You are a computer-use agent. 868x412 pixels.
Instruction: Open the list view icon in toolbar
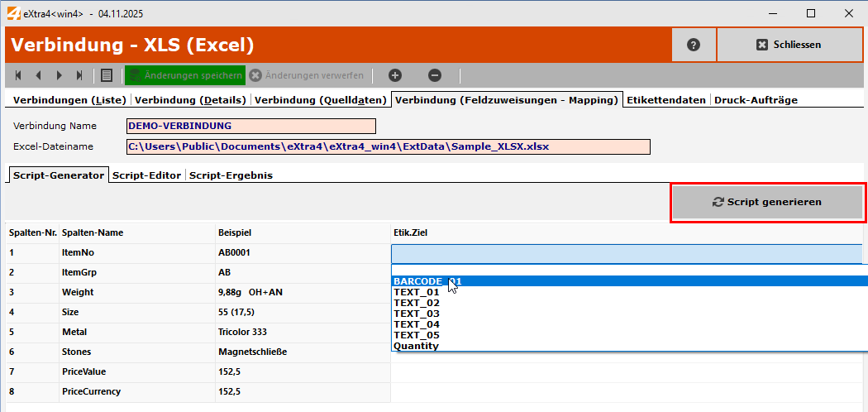(x=107, y=75)
